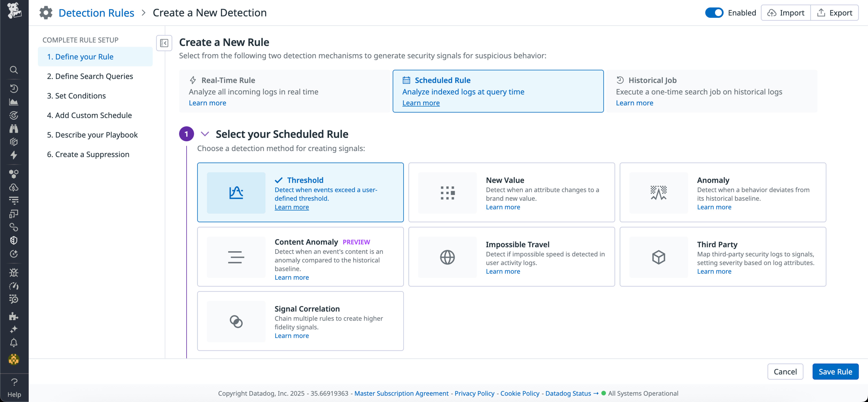The image size is (868, 402).
Task: Select the Anomaly detection method
Action: (722, 192)
